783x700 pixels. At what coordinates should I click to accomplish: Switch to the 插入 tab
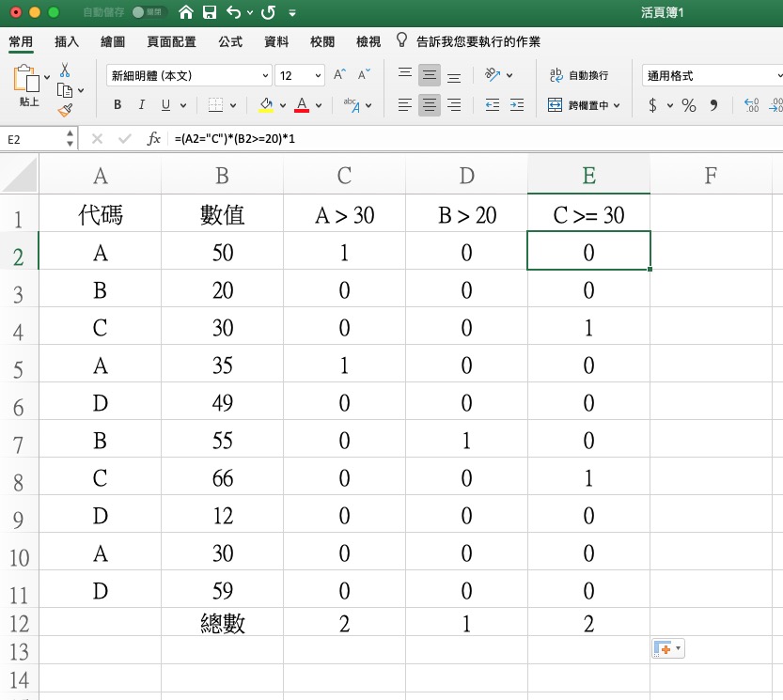coord(67,41)
